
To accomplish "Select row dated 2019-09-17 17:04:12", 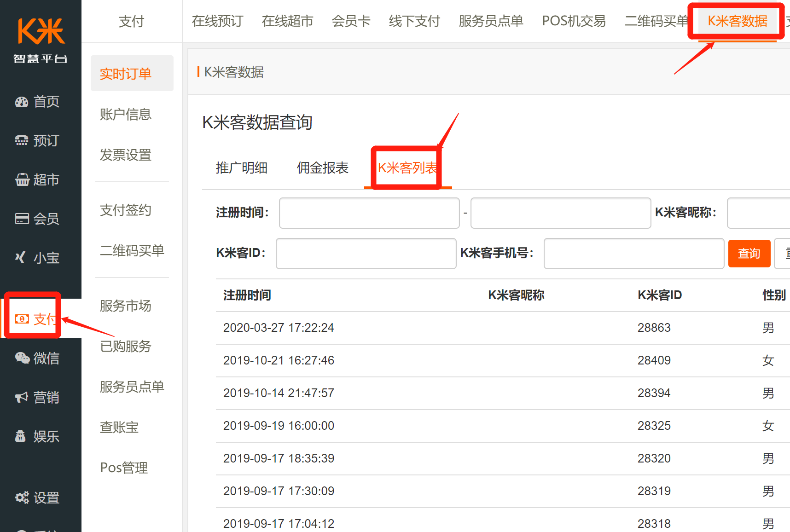I will 503,520.
